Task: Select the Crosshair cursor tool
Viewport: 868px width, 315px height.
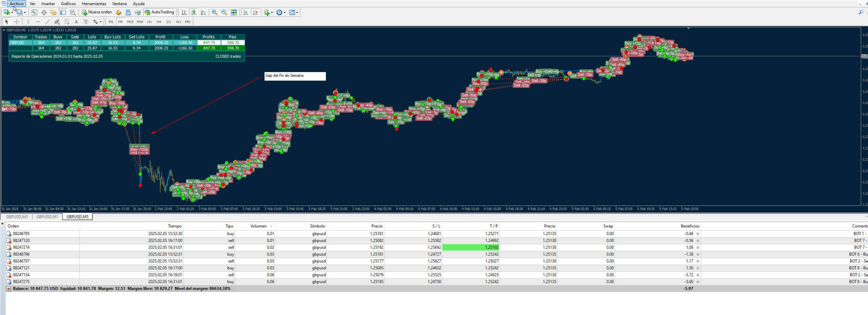Action: click(x=16, y=22)
